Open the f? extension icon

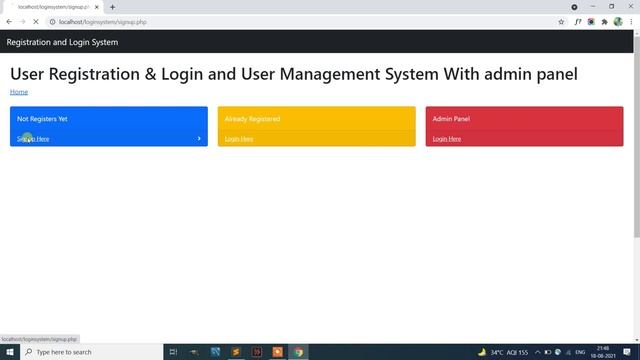(578, 22)
